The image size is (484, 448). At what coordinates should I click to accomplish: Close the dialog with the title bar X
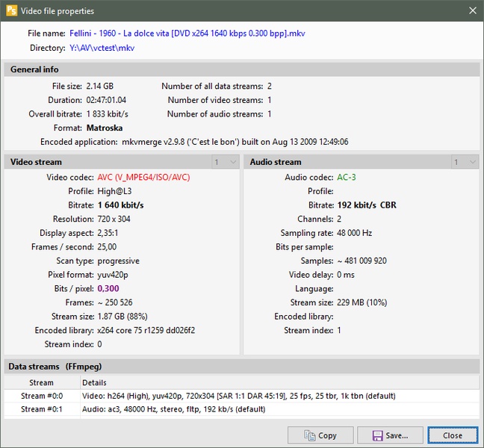click(x=471, y=11)
